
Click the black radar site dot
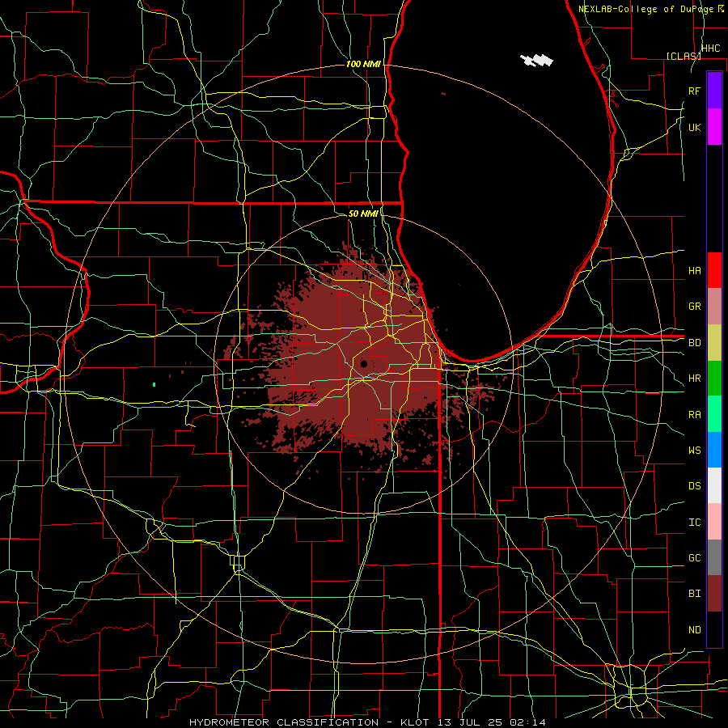364,363
